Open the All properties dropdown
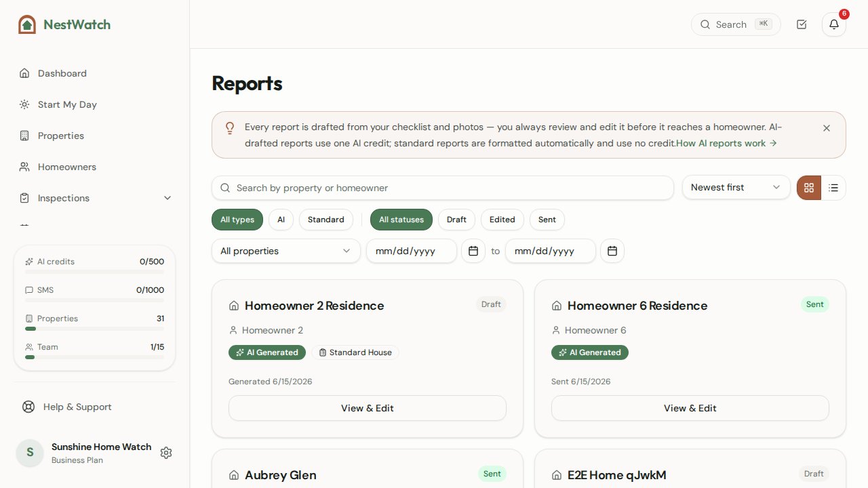 point(286,251)
